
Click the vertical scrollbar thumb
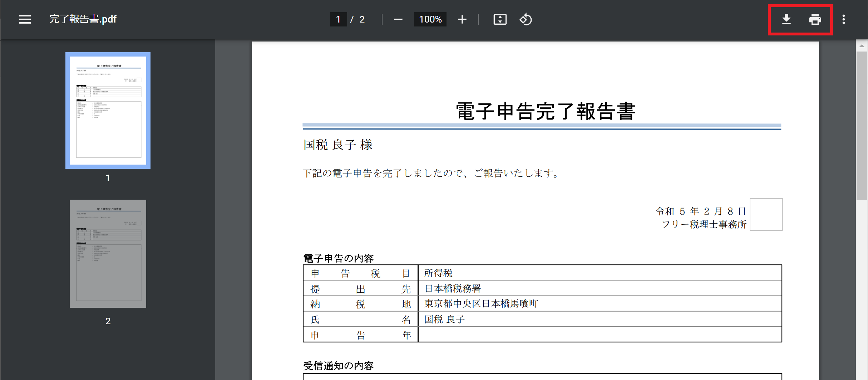pyautogui.click(x=862, y=125)
